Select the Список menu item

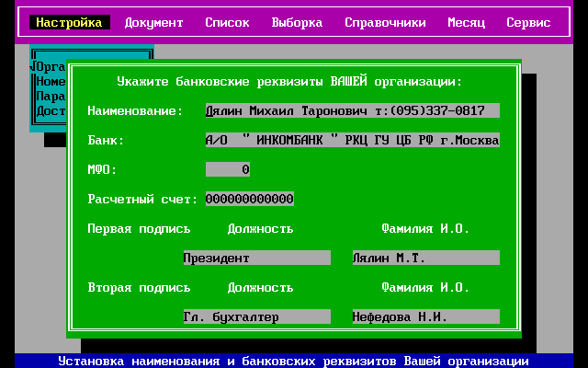coord(227,22)
